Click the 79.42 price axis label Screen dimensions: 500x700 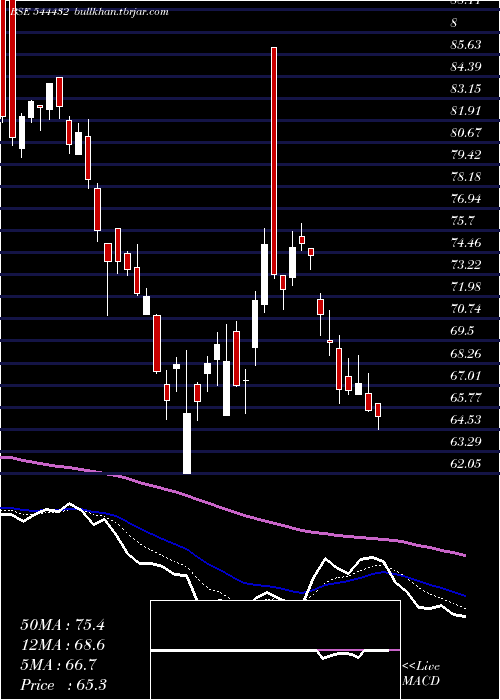pyautogui.click(x=466, y=155)
